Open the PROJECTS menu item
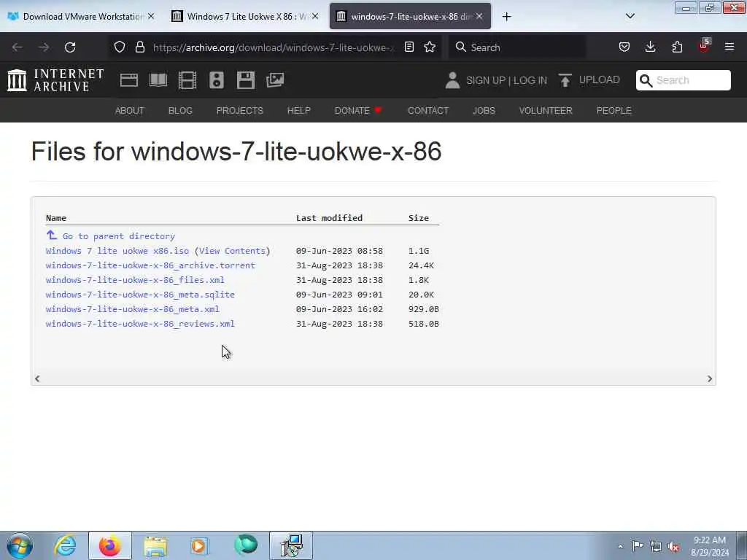This screenshot has height=560, width=747. tap(239, 111)
